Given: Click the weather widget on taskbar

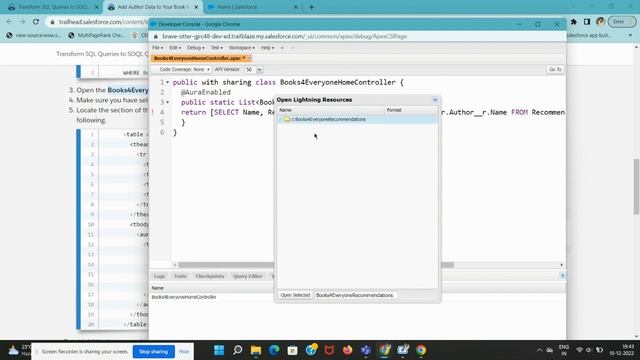Looking at the screenshot, I should click(18, 350).
